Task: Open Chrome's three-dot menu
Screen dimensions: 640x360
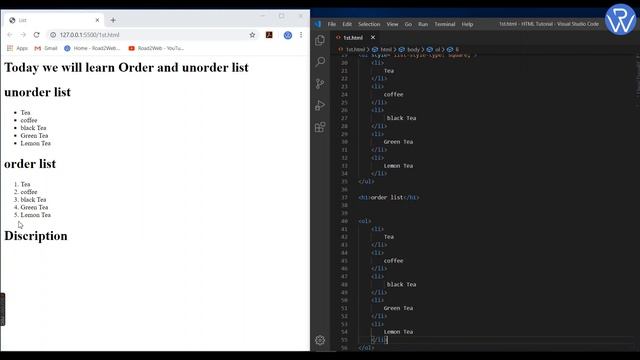Action: pyautogui.click(x=301, y=35)
